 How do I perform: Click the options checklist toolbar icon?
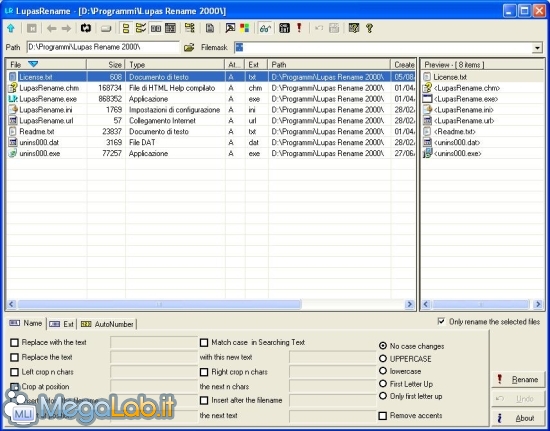[x=354, y=28]
